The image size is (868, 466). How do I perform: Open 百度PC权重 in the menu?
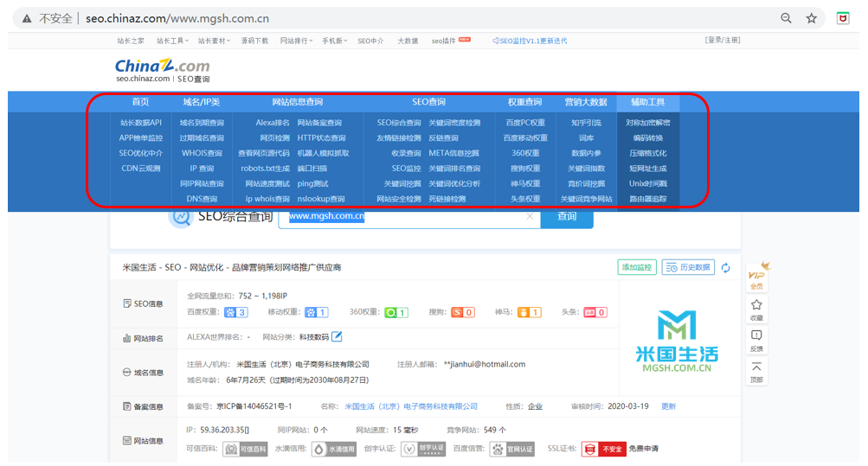coord(525,123)
